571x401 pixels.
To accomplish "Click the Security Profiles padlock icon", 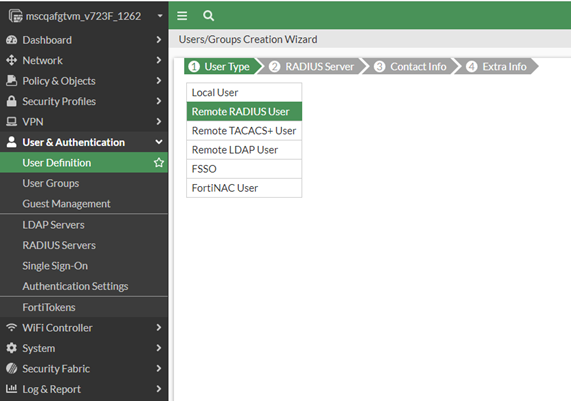I will coord(12,101).
